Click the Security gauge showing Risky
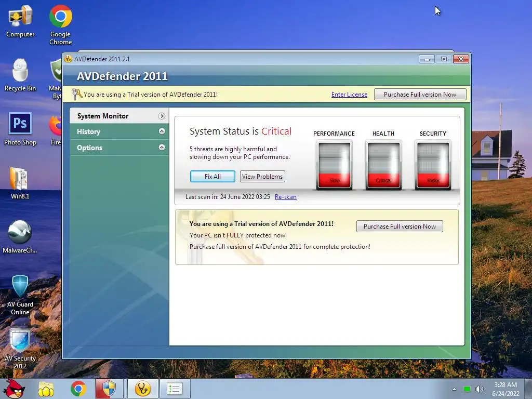This screenshot has width=532, height=399. tap(433, 165)
